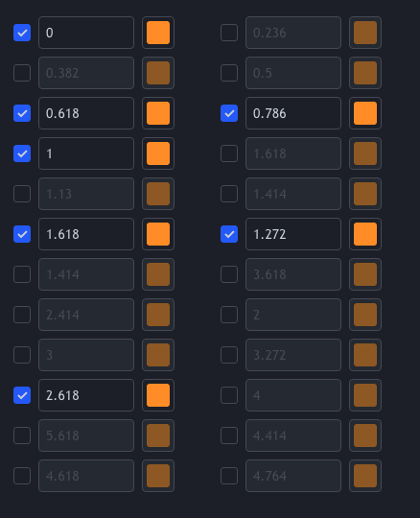This screenshot has height=518, width=420.
Task: Check the 4.618 level checkbox
Action: point(22,476)
